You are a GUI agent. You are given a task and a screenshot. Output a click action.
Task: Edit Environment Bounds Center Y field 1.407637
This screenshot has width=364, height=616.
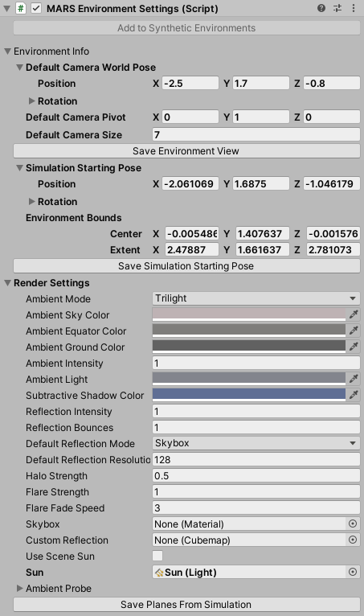[x=262, y=234]
